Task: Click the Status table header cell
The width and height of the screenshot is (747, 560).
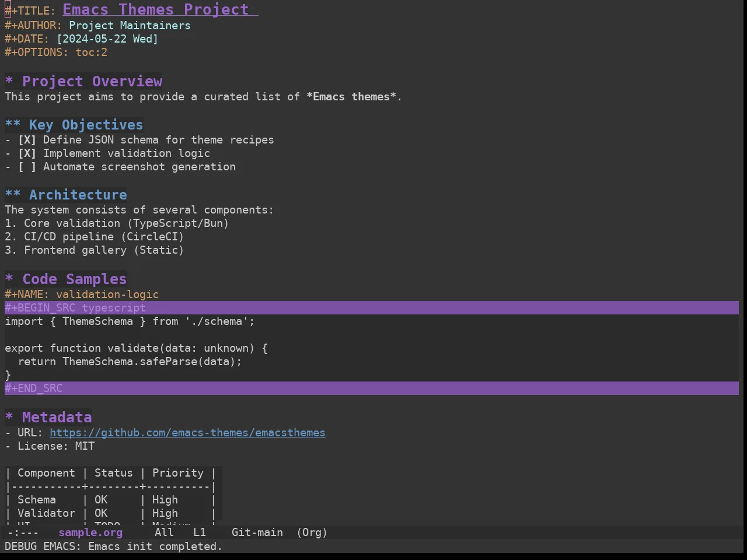Action: click(114, 473)
